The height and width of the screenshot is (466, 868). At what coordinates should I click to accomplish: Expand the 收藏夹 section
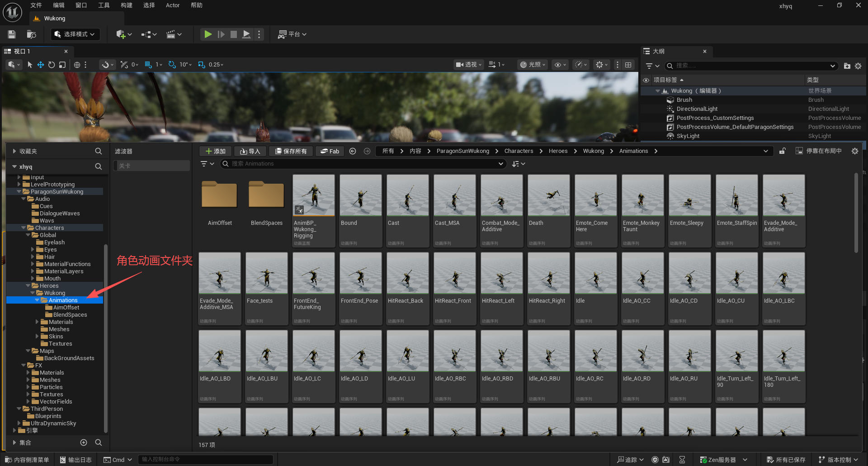tap(14, 151)
